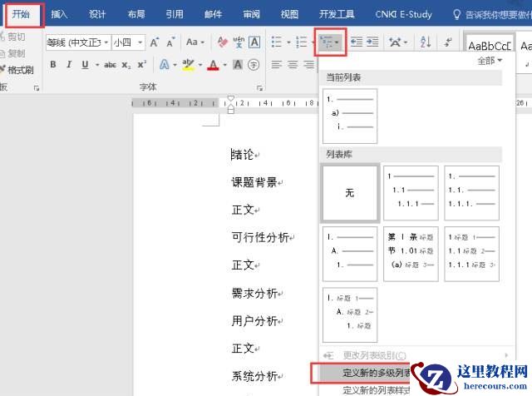
Task: Toggle character shading A icon
Action: (238, 65)
